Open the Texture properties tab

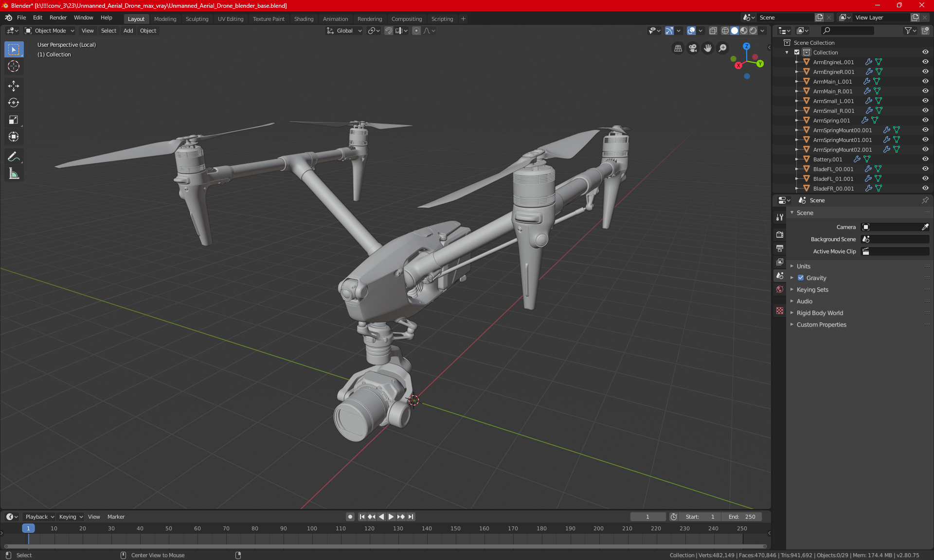(780, 311)
